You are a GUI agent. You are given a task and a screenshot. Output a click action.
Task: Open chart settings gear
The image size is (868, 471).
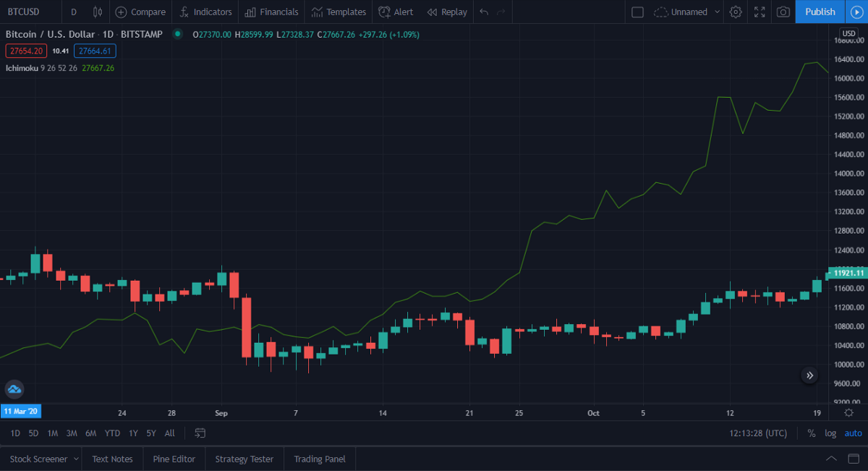(x=736, y=12)
